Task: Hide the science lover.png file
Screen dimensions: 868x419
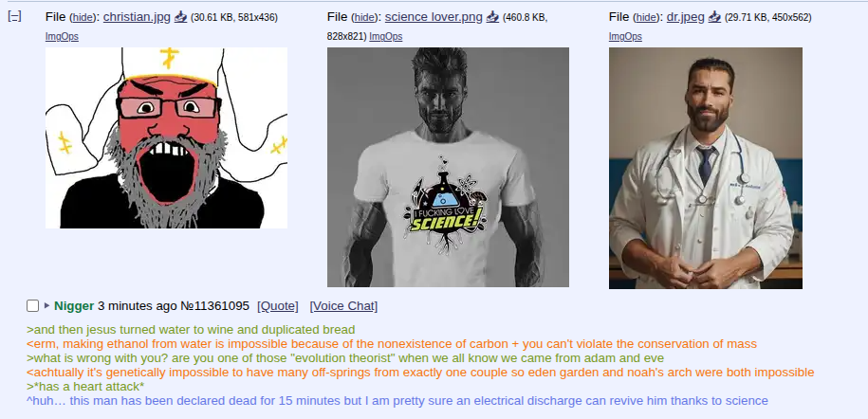Action: point(365,18)
